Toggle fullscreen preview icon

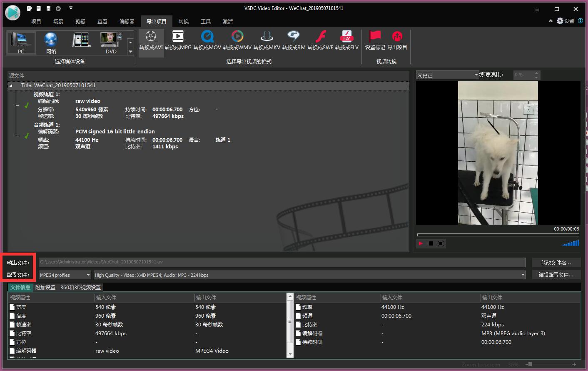point(441,243)
